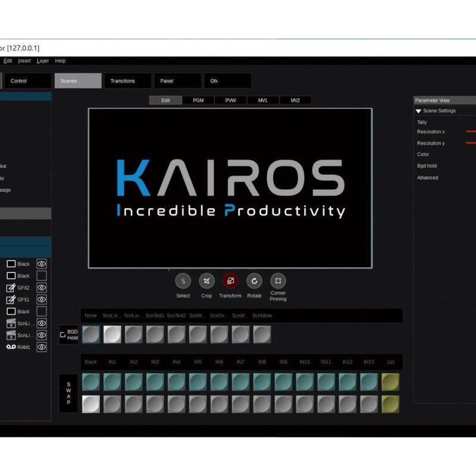Select the ScnText1 scene button
This screenshot has height=476, width=476.
point(155,334)
